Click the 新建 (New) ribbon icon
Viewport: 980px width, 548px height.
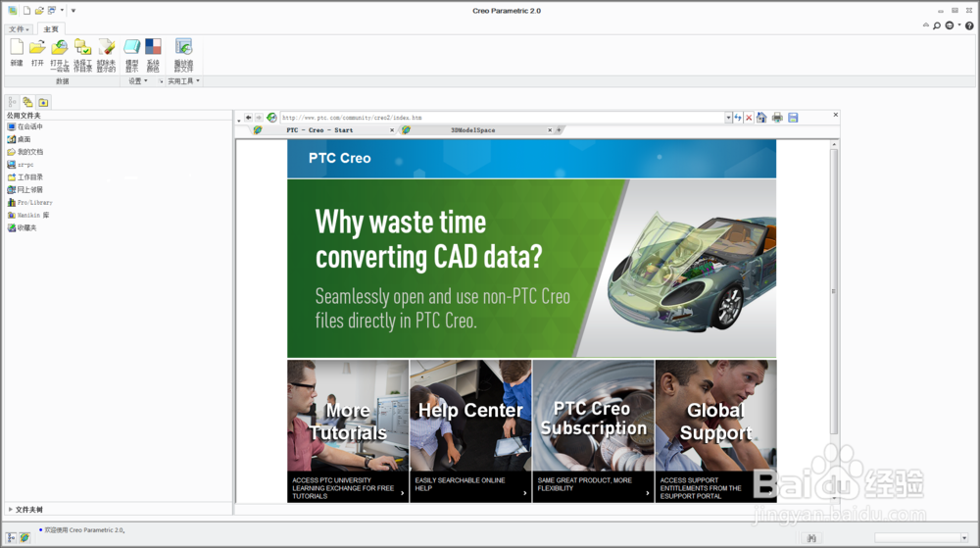pos(17,54)
